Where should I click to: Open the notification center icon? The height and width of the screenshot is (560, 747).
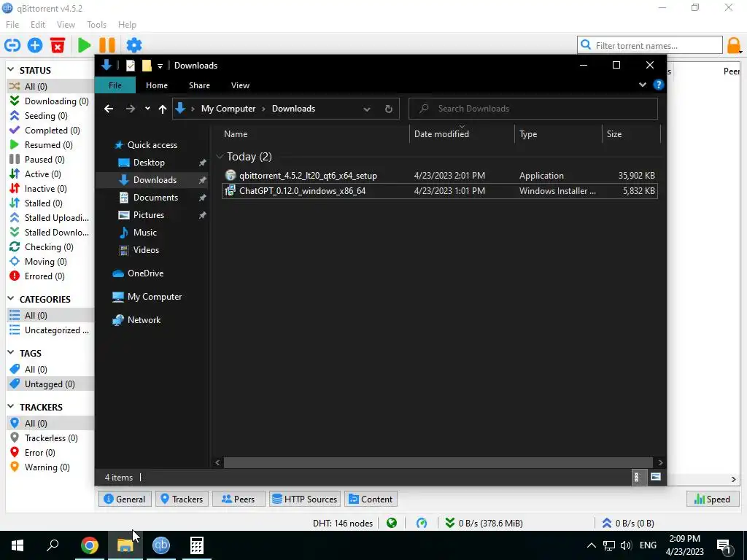[724, 546]
